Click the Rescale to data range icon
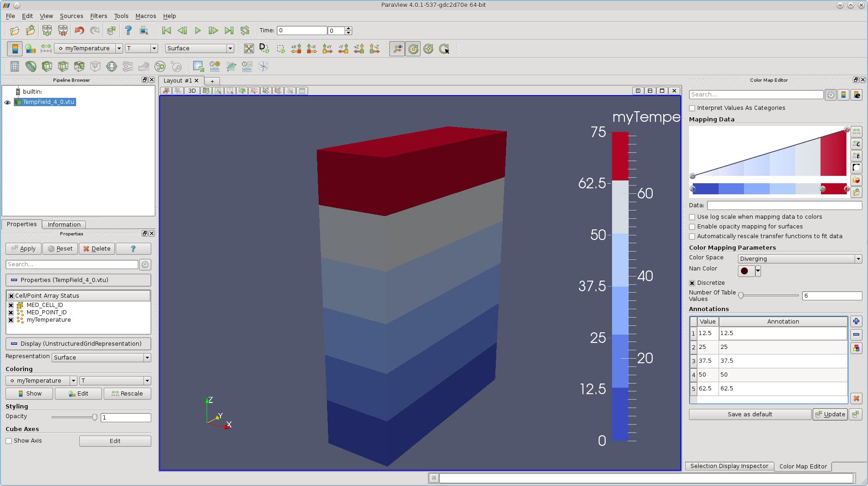Screen dimensions: 868x486 [x=46, y=48]
